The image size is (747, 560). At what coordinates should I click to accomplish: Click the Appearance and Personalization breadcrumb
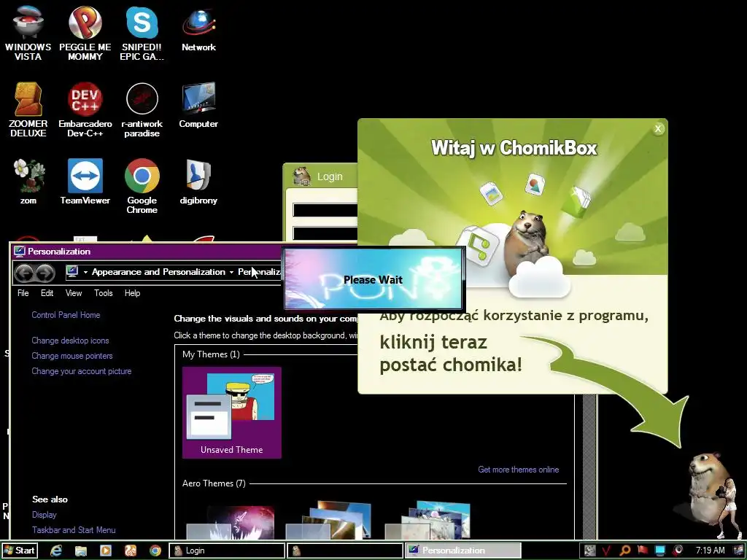click(x=158, y=272)
